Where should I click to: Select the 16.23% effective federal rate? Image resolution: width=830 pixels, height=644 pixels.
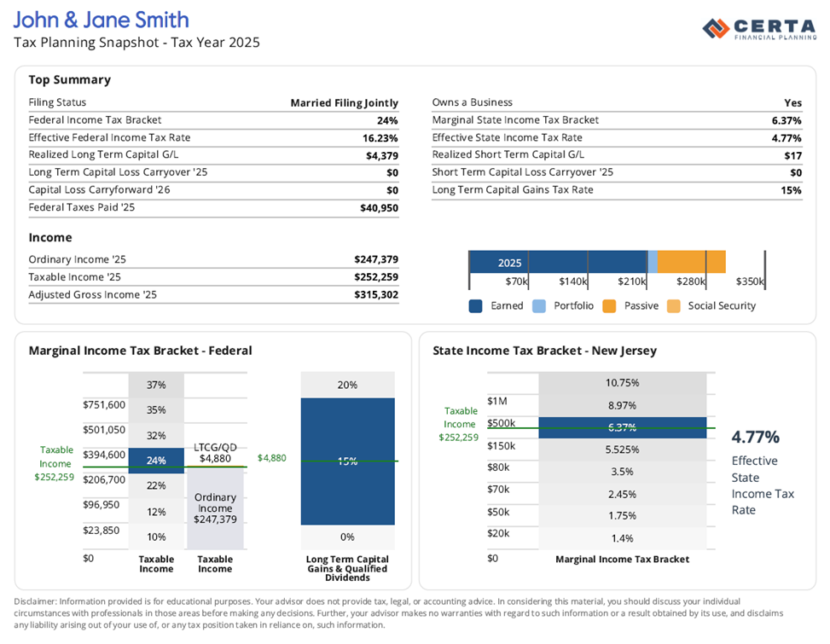tap(380, 137)
